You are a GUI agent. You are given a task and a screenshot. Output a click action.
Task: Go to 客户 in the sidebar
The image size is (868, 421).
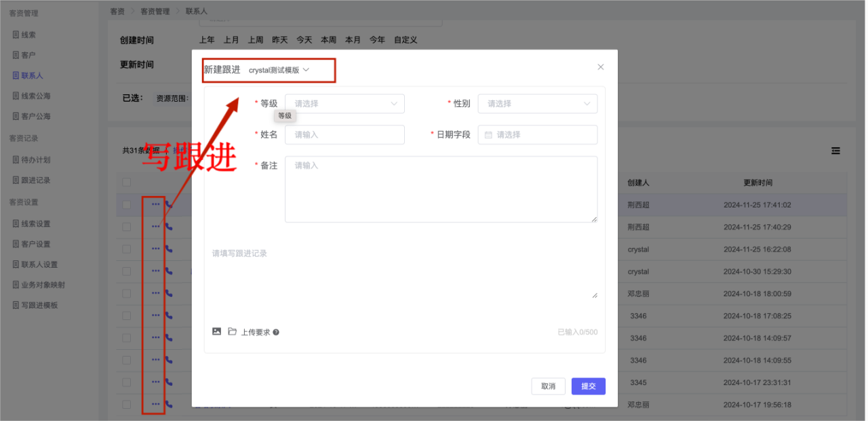(x=28, y=55)
